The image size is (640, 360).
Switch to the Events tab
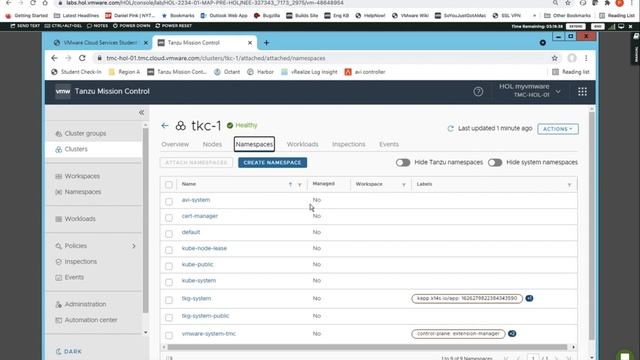click(x=389, y=144)
